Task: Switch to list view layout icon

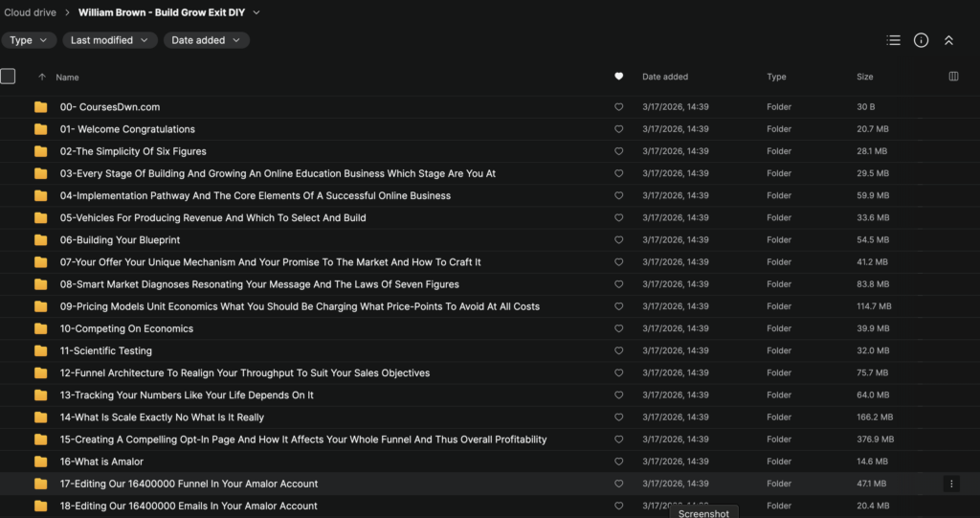Action: click(893, 40)
